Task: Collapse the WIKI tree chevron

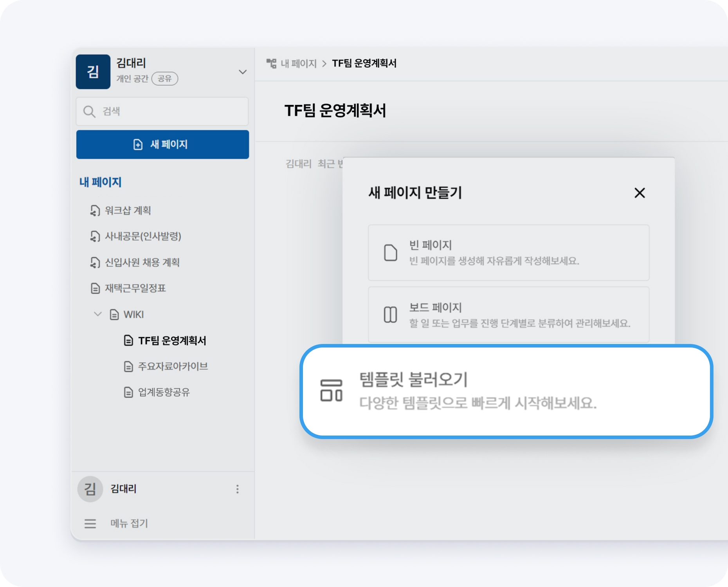Action: tap(98, 314)
